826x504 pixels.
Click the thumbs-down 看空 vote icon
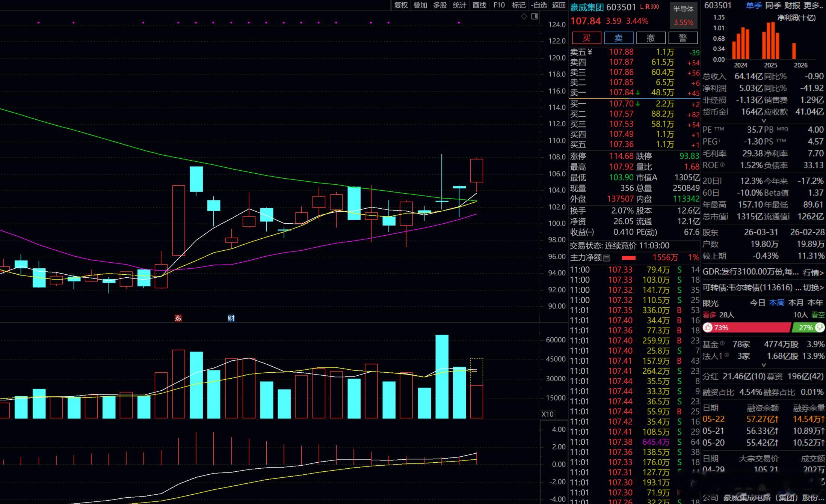pyautogui.click(x=820, y=328)
